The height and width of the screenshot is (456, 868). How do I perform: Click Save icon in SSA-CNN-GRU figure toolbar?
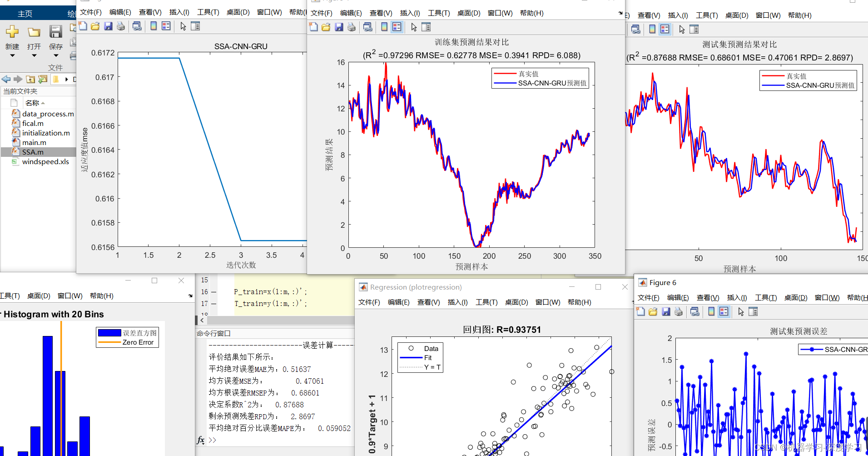click(x=108, y=26)
